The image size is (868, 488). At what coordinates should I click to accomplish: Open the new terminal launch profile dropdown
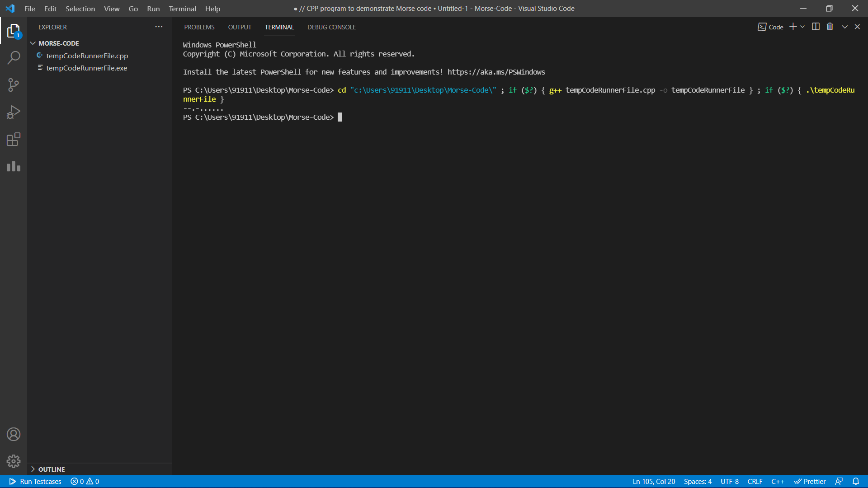click(803, 27)
